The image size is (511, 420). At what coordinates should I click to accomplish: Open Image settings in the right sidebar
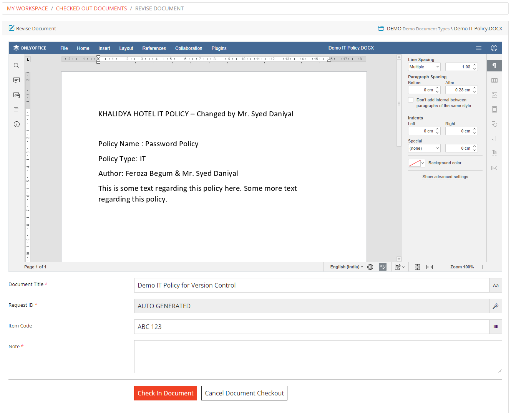click(494, 95)
